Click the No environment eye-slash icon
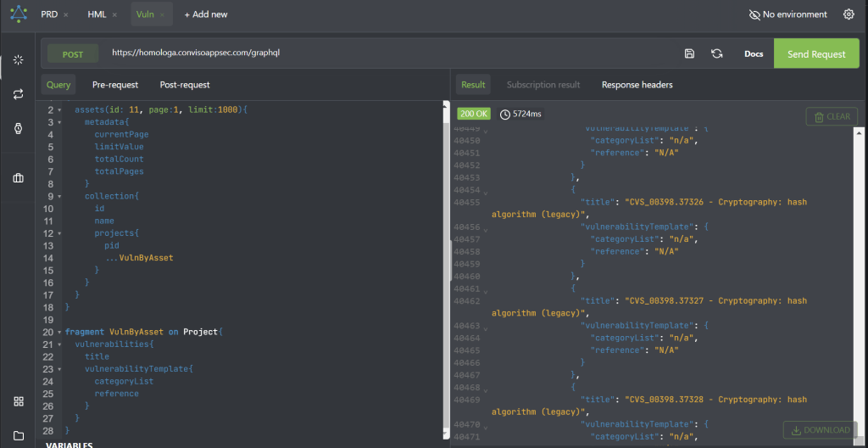 [754, 14]
